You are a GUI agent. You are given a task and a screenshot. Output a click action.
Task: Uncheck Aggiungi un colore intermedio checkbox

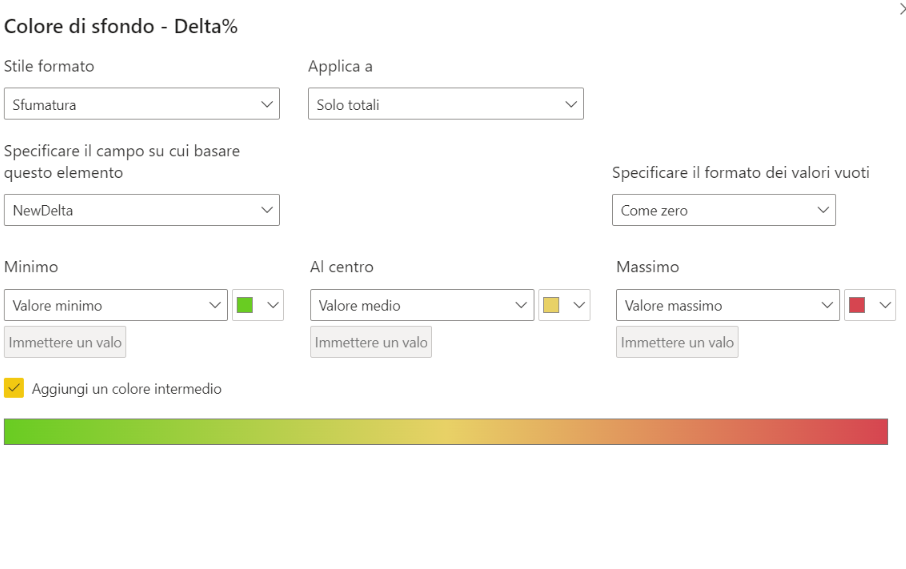tap(14, 388)
